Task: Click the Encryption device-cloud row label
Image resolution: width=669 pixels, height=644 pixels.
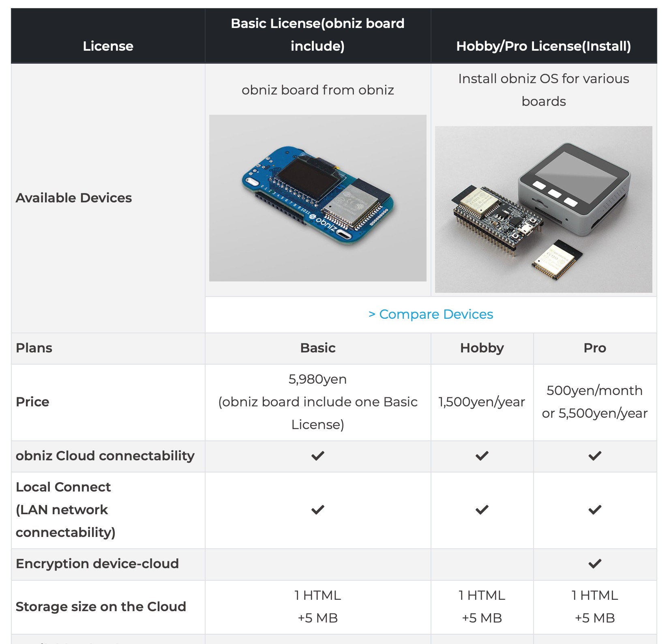Action: [x=97, y=564]
